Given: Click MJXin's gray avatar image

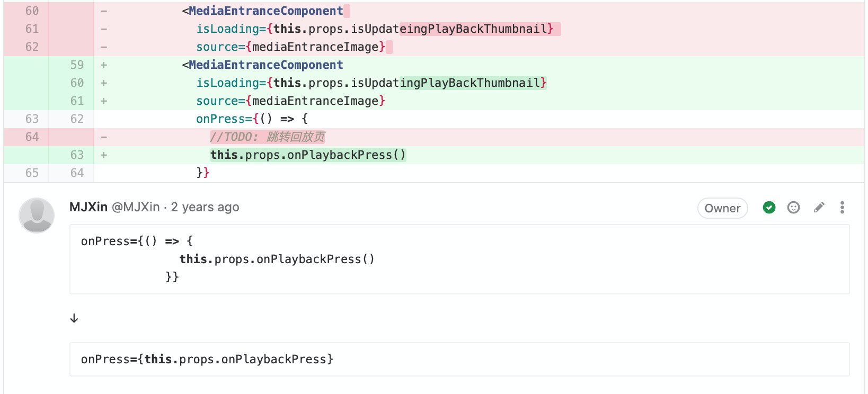Looking at the screenshot, I should tap(37, 216).
